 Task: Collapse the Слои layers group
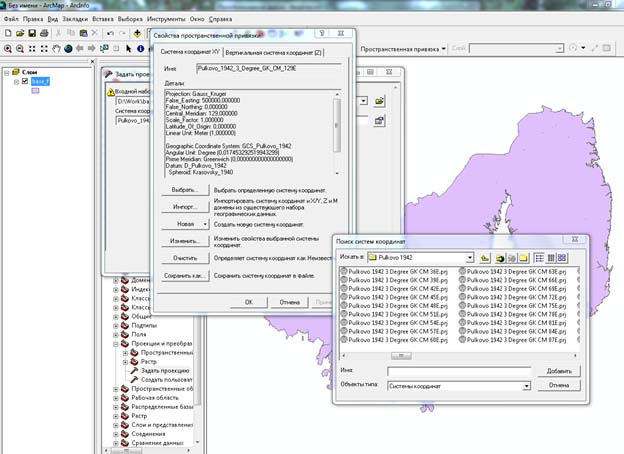(6, 72)
